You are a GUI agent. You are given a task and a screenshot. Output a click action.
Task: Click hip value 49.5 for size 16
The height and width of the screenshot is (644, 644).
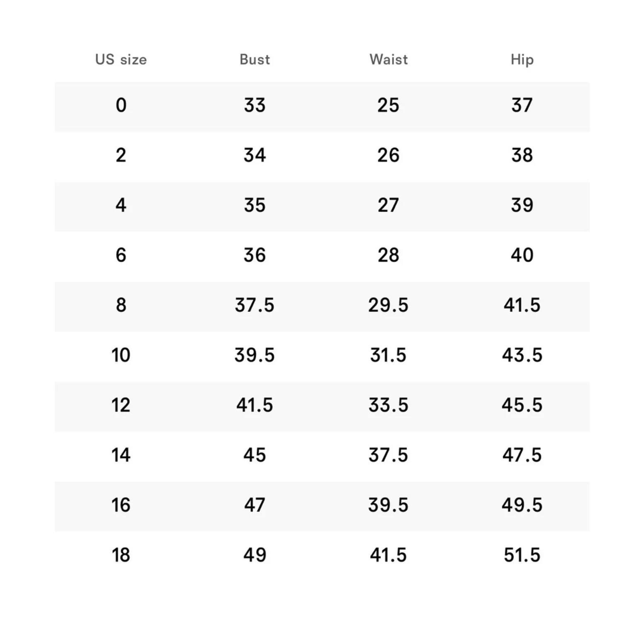click(522, 505)
